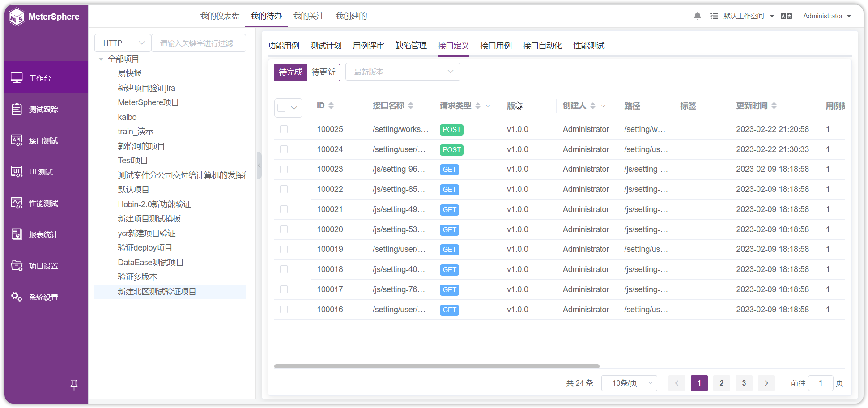Open 创建人 filter dropdown arrow
The image size is (868, 408).
pos(603,106)
